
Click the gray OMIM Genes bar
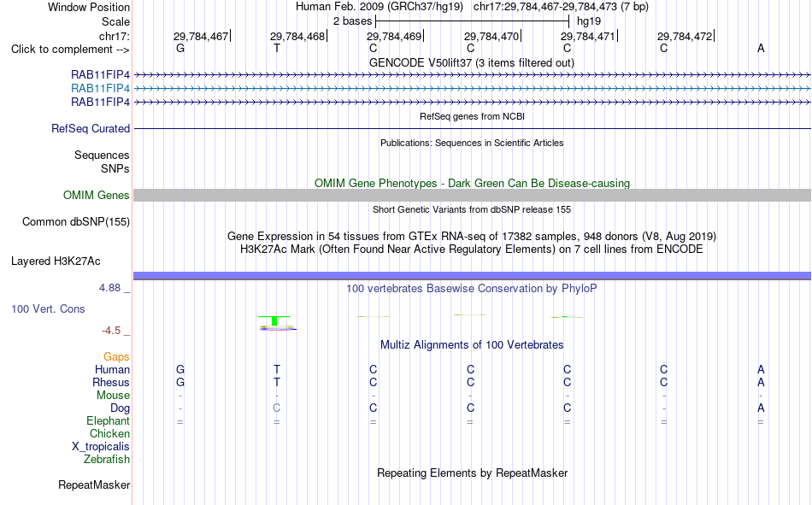click(473, 196)
